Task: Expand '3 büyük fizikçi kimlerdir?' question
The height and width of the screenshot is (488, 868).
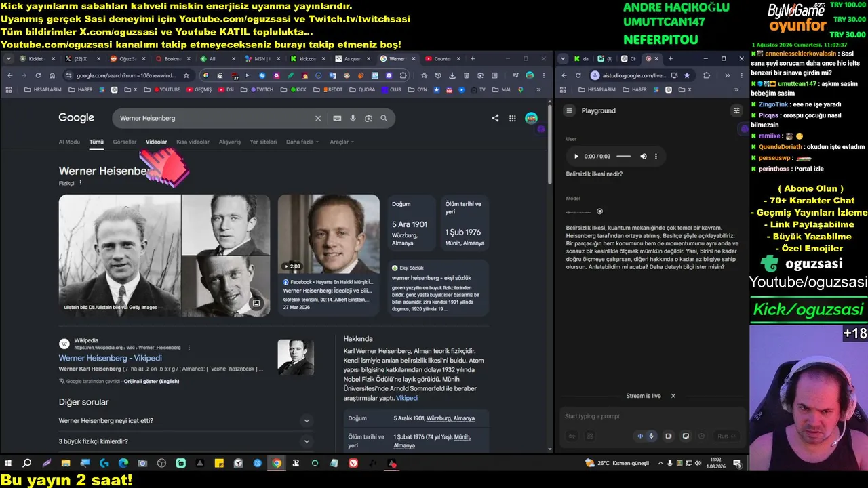Action: pos(185,441)
